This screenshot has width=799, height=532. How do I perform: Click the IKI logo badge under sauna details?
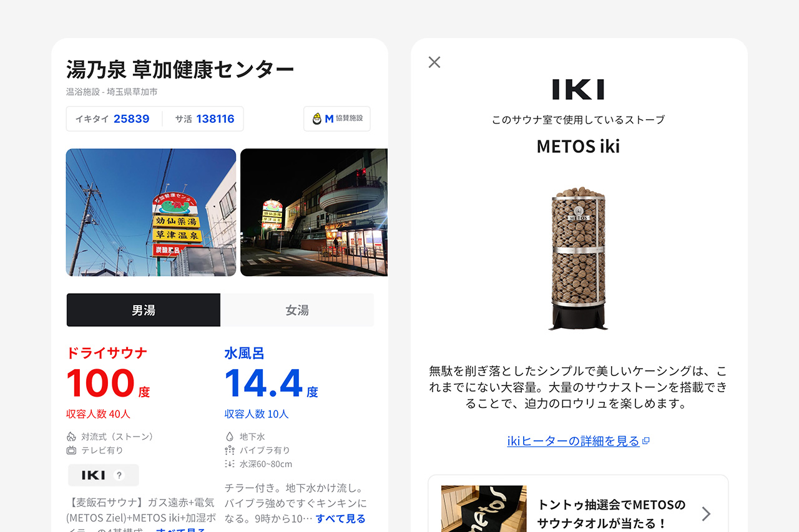(x=104, y=475)
